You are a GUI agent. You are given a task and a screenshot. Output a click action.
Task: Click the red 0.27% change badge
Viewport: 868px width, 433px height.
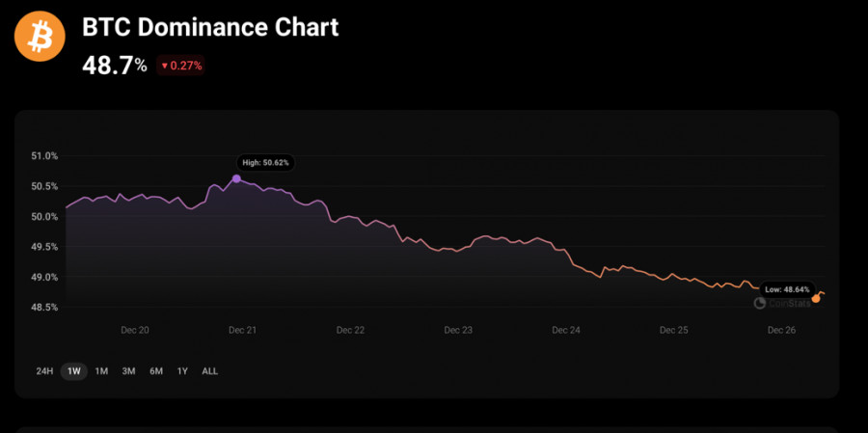pos(181,66)
